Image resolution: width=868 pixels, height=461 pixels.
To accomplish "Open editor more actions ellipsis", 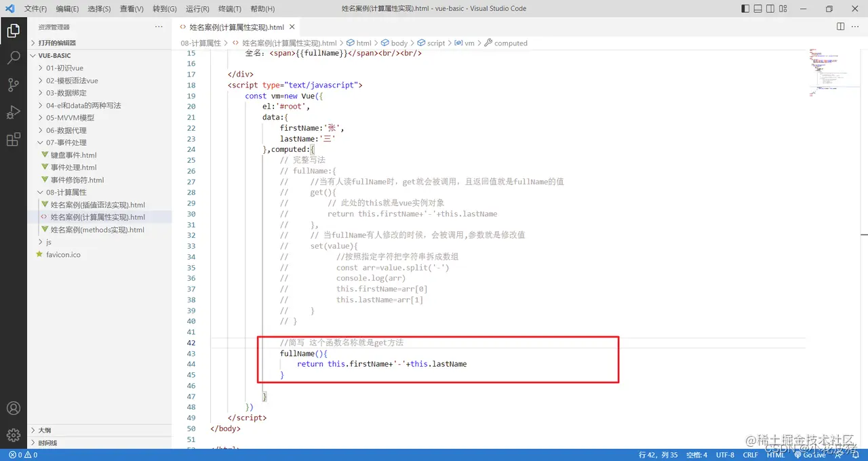I will click(x=856, y=27).
